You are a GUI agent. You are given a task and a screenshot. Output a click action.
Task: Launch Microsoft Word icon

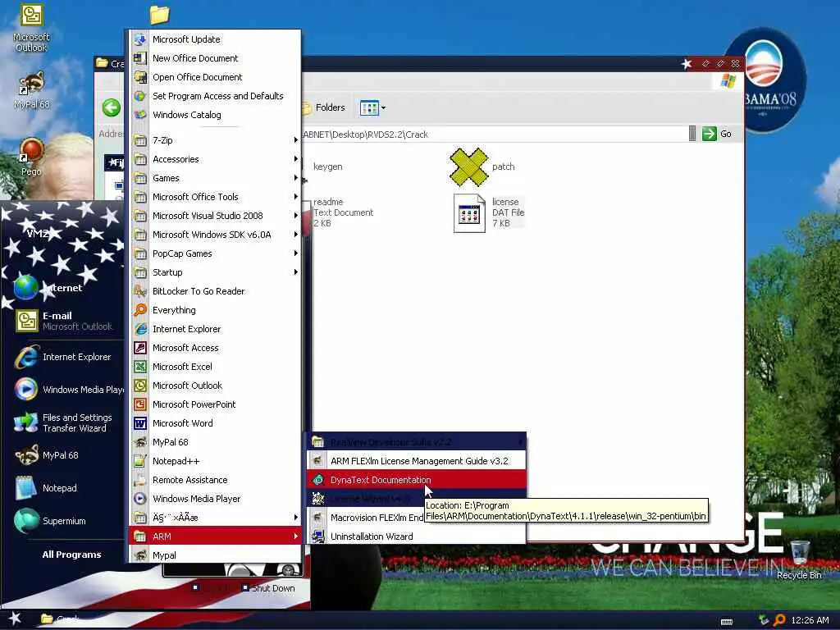pyautogui.click(x=139, y=423)
